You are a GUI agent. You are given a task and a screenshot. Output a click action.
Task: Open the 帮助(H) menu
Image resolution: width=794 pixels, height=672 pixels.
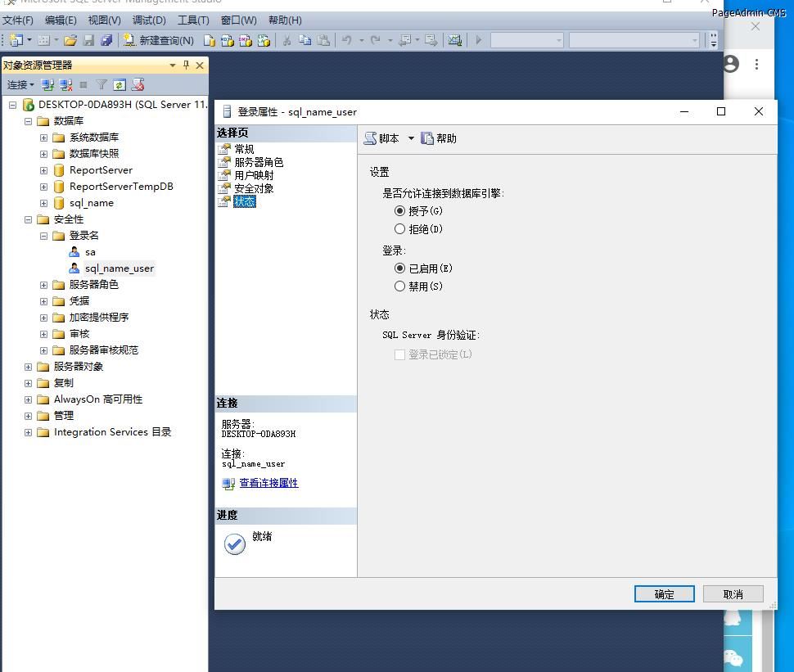(285, 20)
